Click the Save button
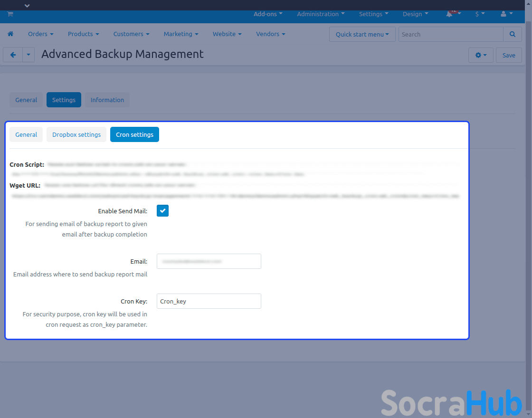This screenshot has width=532, height=418. coord(508,55)
